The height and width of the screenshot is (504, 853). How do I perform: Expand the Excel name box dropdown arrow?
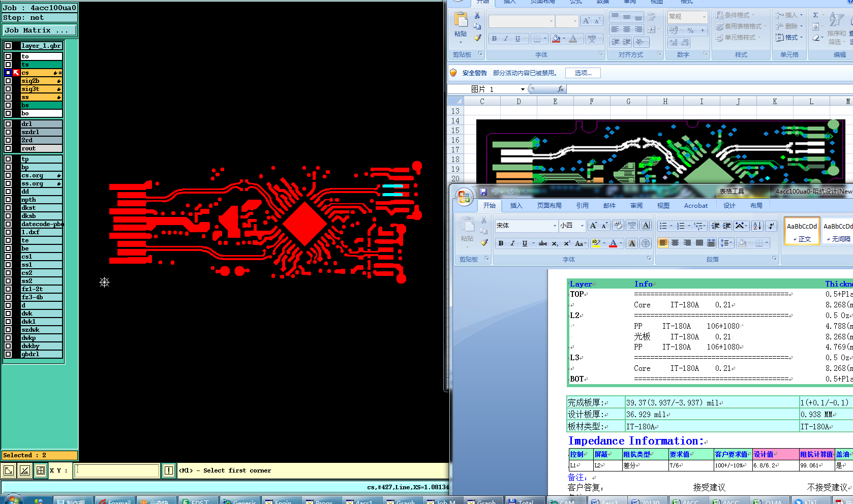point(523,89)
